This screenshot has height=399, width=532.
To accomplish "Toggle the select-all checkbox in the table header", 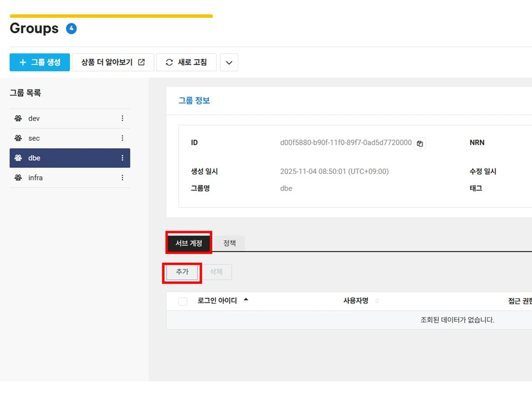I will (x=182, y=300).
